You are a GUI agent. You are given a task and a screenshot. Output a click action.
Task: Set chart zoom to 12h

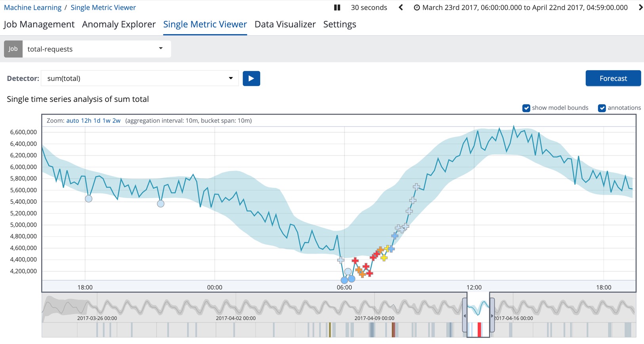[86, 120]
